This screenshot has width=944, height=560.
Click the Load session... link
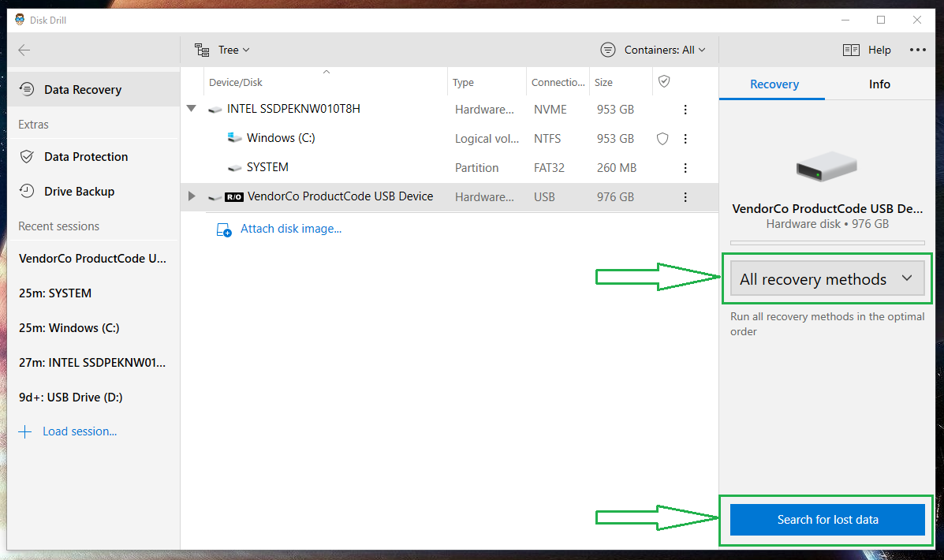pos(80,431)
